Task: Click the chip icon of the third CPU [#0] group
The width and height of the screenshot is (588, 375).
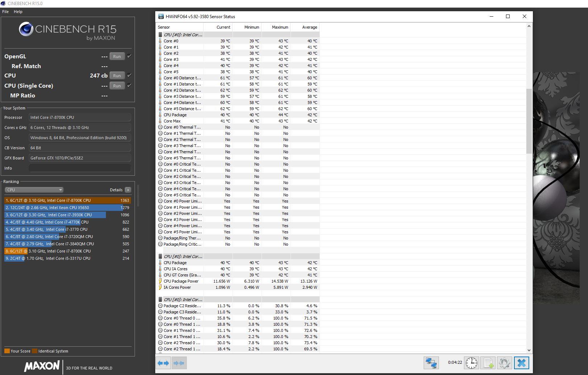Action: coord(160,300)
